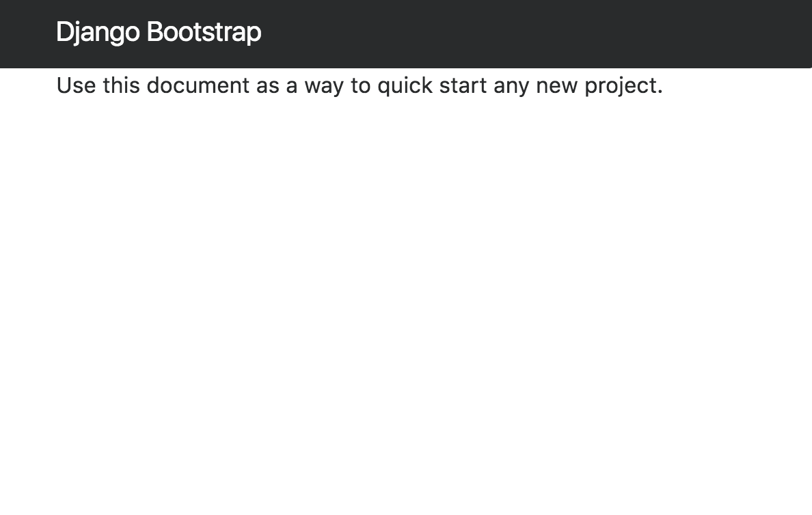812x515 pixels.
Task: Click the letter "a" between "as" and "way"
Action: (x=292, y=87)
